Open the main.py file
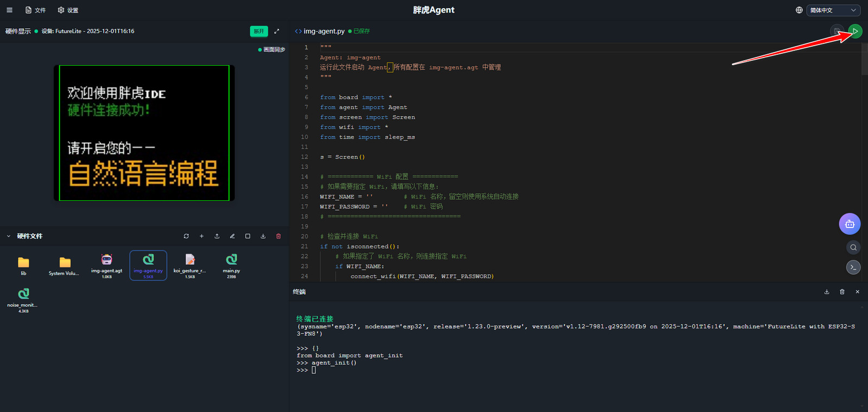This screenshot has height=412, width=868. tap(231, 265)
